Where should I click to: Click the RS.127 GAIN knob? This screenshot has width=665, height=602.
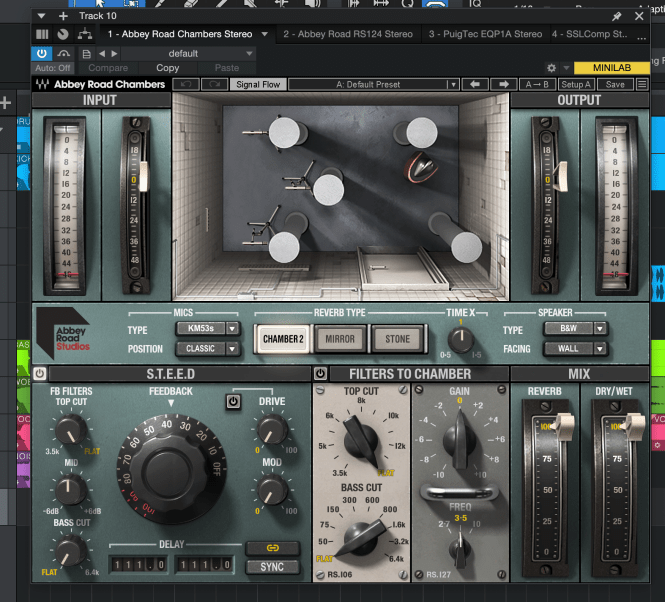pos(460,440)
